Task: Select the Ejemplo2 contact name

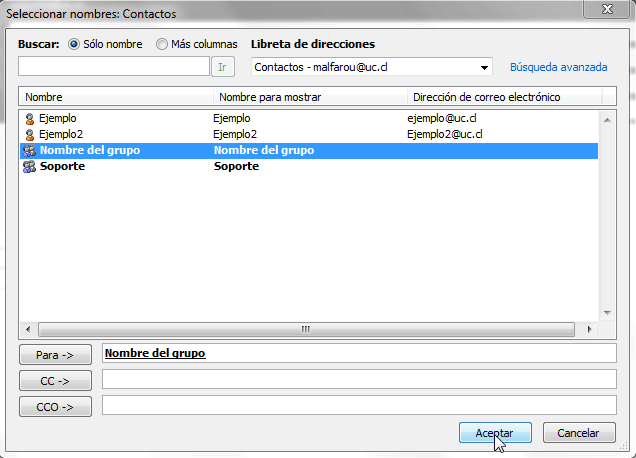Action: click(61, 134)
